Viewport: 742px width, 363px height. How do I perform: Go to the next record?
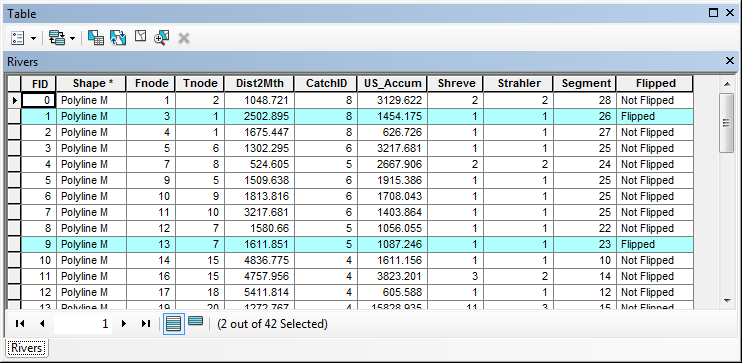point(124,324)
